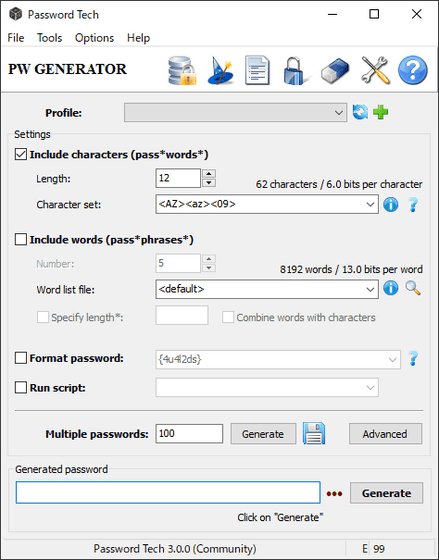The width and height of the screenshot is (439, 560).
Task: Click the eraser clear clipboard icon
Action: [335, 70]
